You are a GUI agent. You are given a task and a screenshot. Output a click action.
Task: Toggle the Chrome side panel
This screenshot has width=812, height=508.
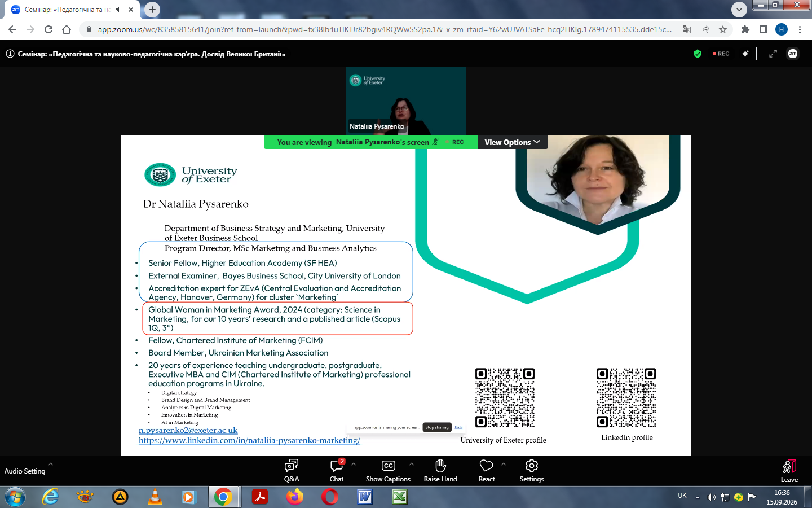tap(764, 29)
